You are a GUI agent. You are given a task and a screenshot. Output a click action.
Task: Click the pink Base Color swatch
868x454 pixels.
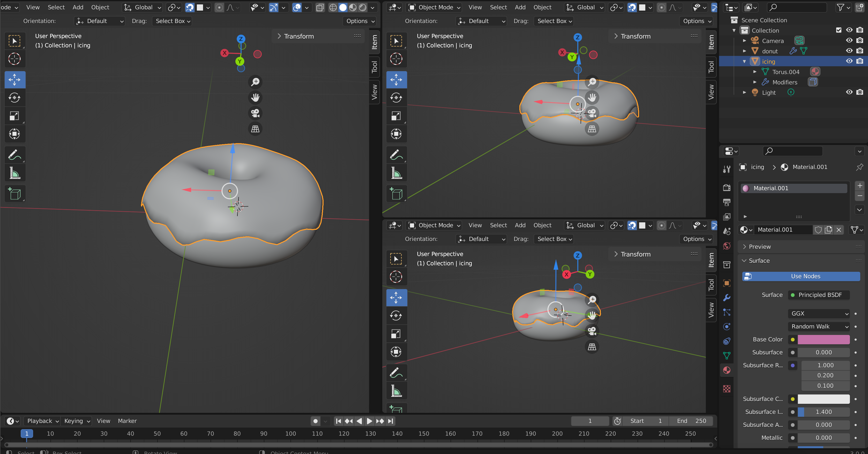[x=823, y=339]
